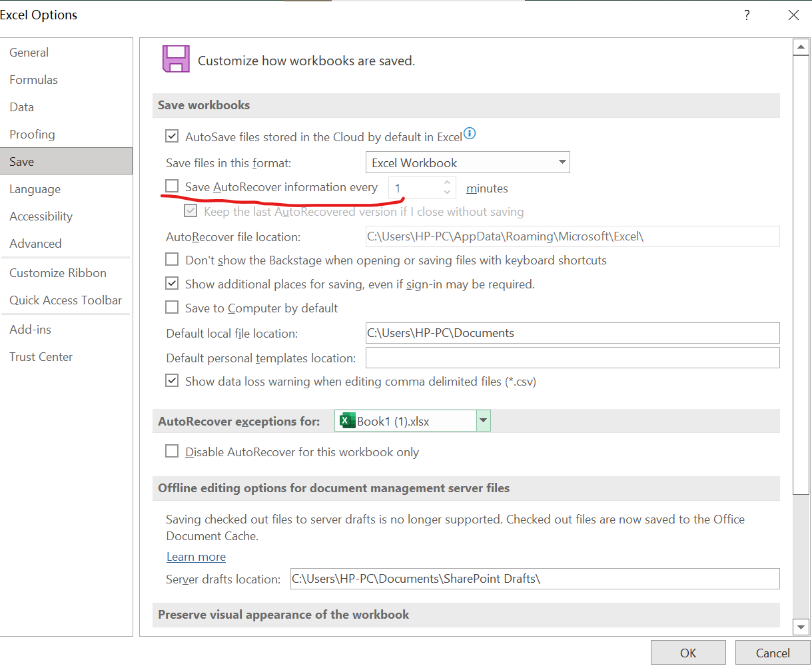This screenshot has height=666, width=812.
Task: Decrease AutoRecover minutes with down arrow
Action: coord(448,192)
